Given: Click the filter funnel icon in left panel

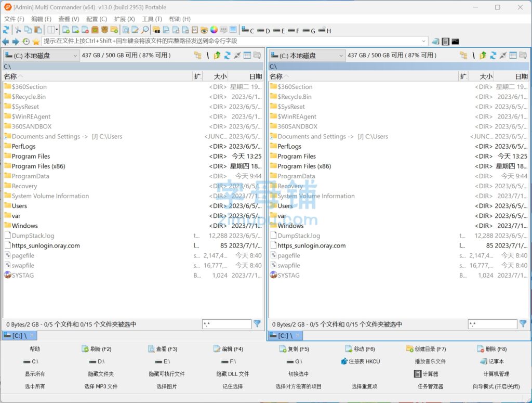Looking at the screenshot, I should point(257,324).
